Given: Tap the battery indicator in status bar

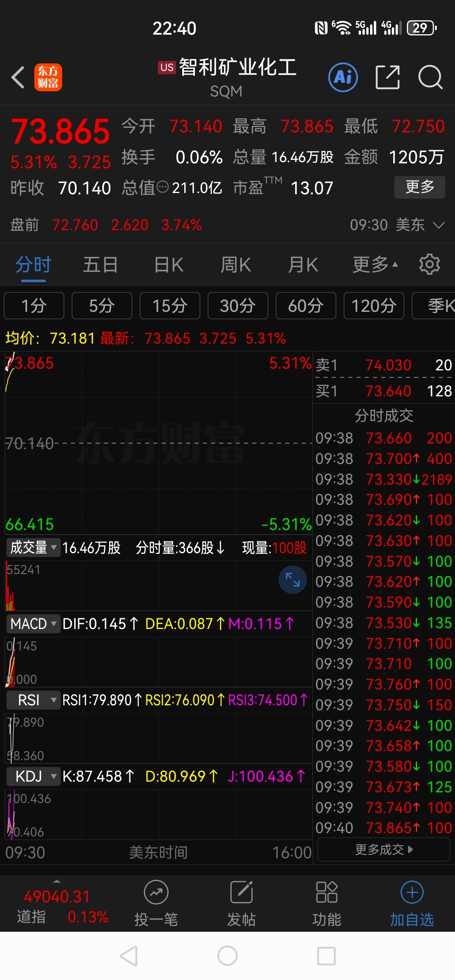Looking at the screenshot, I should pos(422,28).
